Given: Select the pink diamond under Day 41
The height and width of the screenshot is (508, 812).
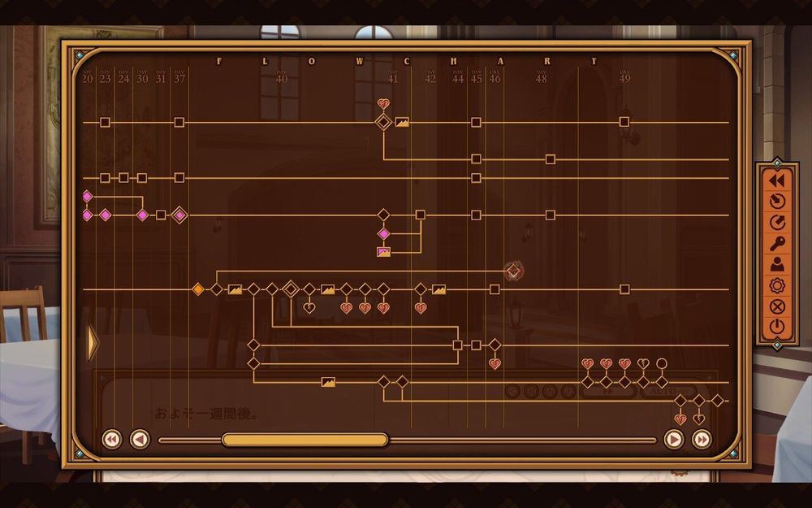Looking at the screenshot, I should 383,234.
